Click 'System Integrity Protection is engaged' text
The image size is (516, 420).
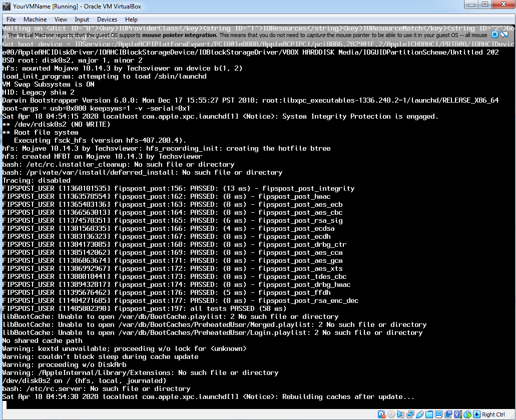[360, 116]
